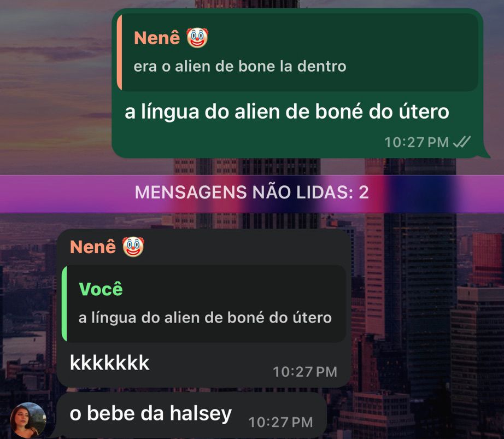
Task: Tap the orange Nenê name in the green quote
Action: point(157,38)
